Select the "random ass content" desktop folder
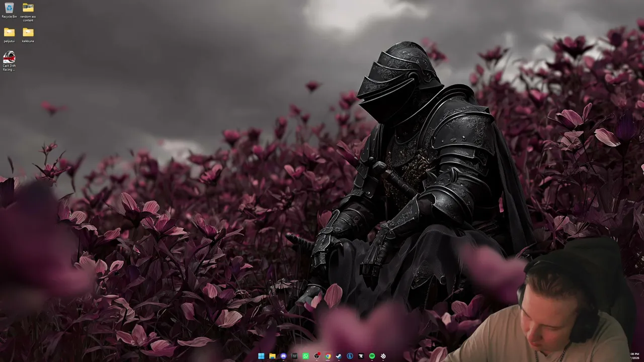Viewport: 644px width, 362px height. point(28,12)
